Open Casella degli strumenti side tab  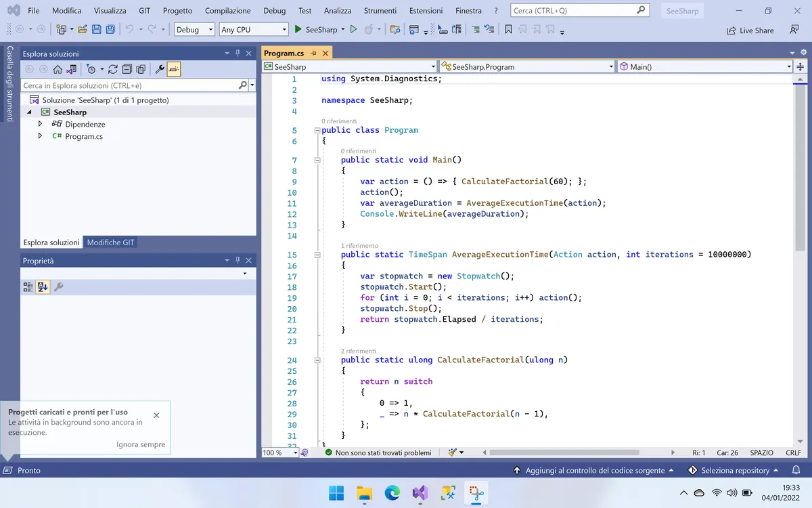10,84
